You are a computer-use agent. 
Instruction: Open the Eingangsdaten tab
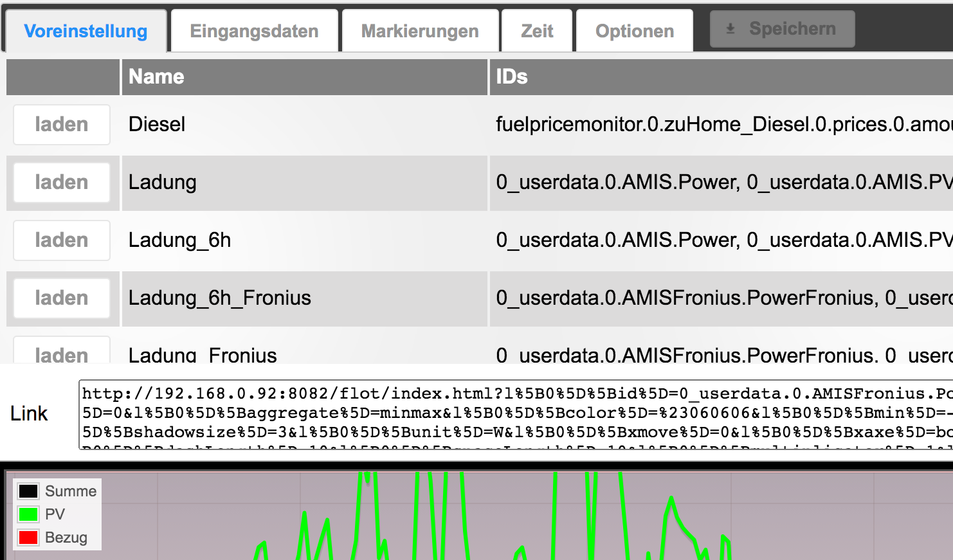pos(254,31)
